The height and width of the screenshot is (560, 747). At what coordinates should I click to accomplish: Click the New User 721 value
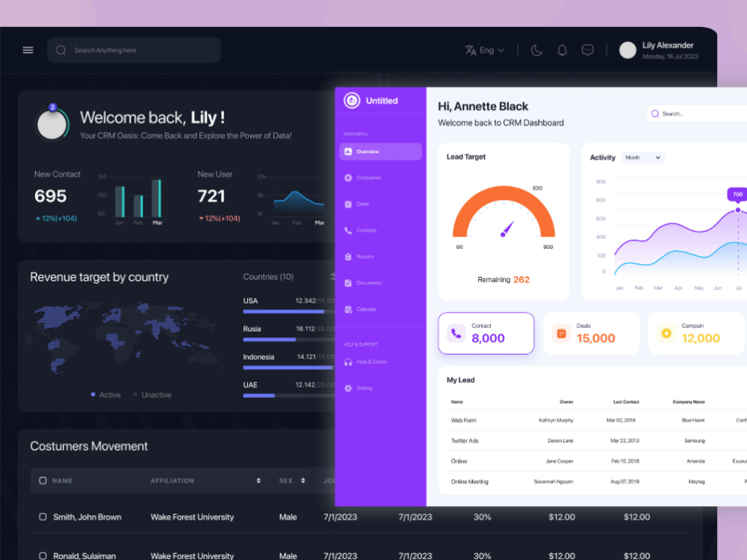point(211,196)
